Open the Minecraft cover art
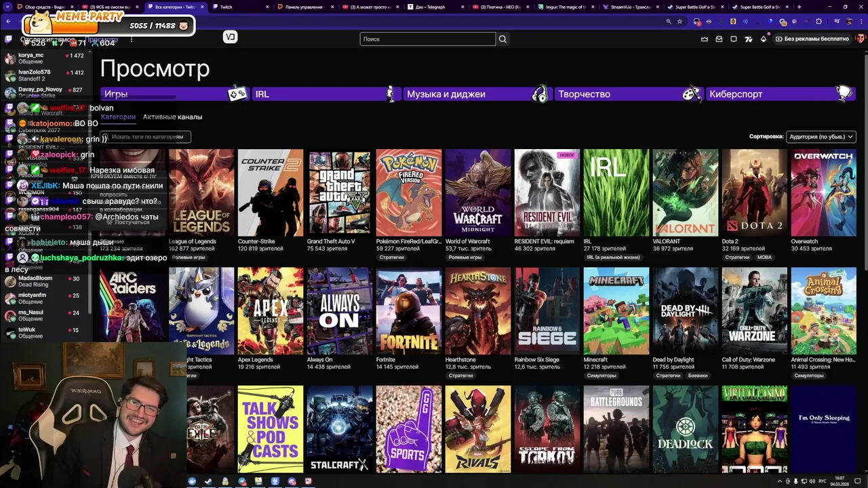The width and height of the screenshot is (868, 488). coord(616,311)
